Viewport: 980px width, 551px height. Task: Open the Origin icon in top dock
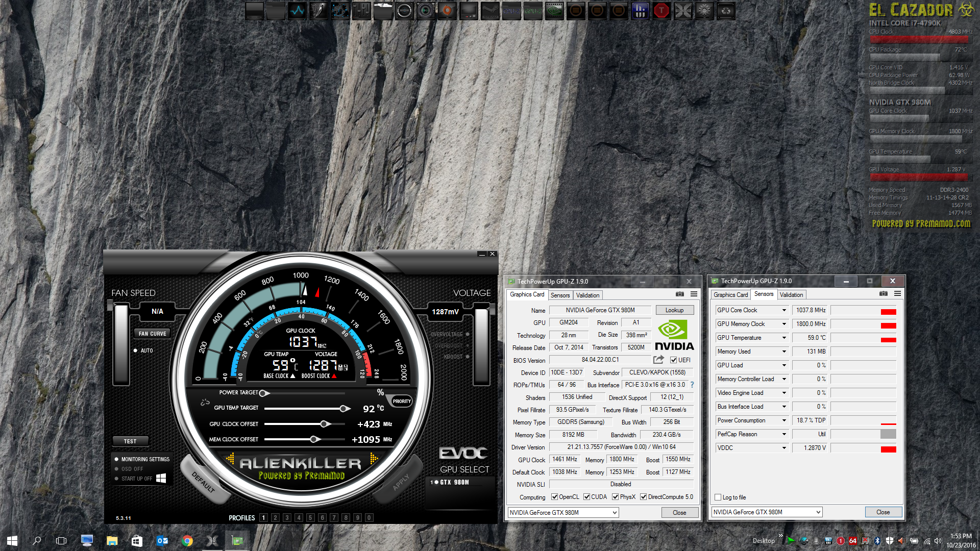tap(447, 11)
